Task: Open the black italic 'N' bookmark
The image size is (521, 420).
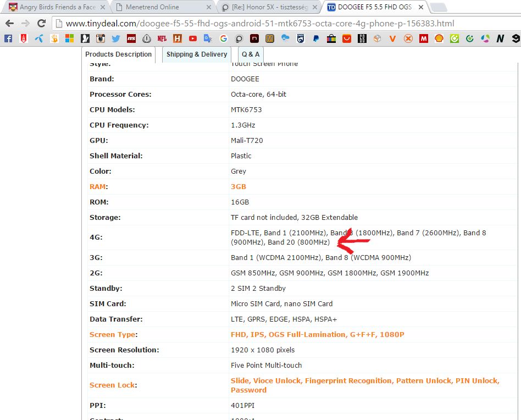Action: click(x=501, y=38)
